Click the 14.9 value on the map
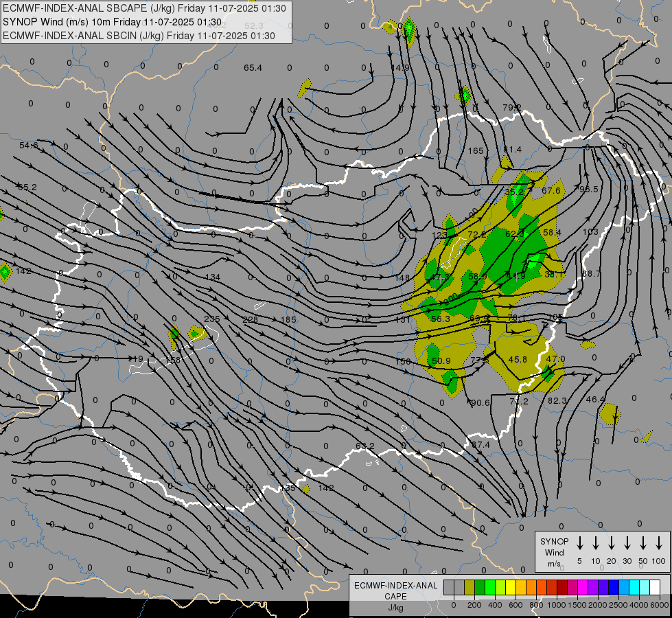Image resolution: width=672 pixels, height=618 pixels. [400, 68]
